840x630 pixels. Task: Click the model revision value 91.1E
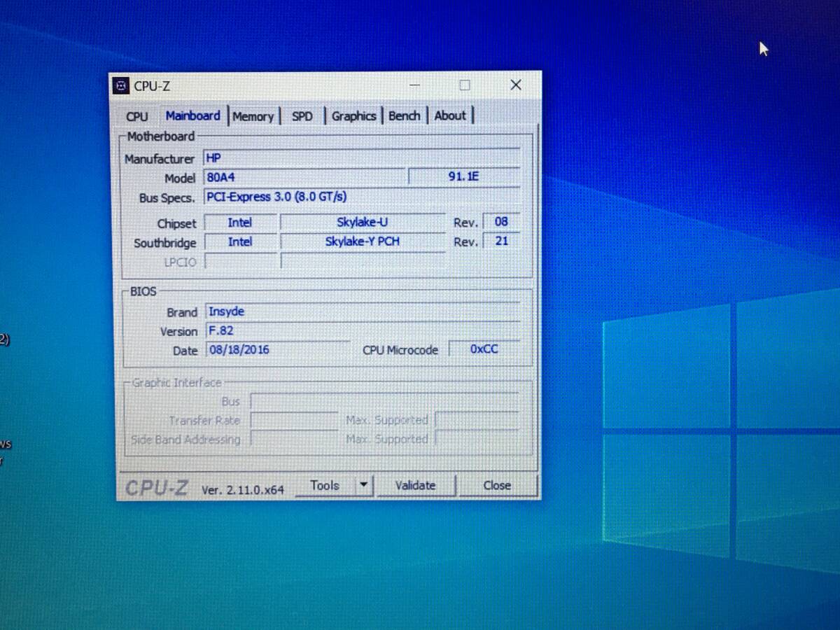[x=463, y=177]
